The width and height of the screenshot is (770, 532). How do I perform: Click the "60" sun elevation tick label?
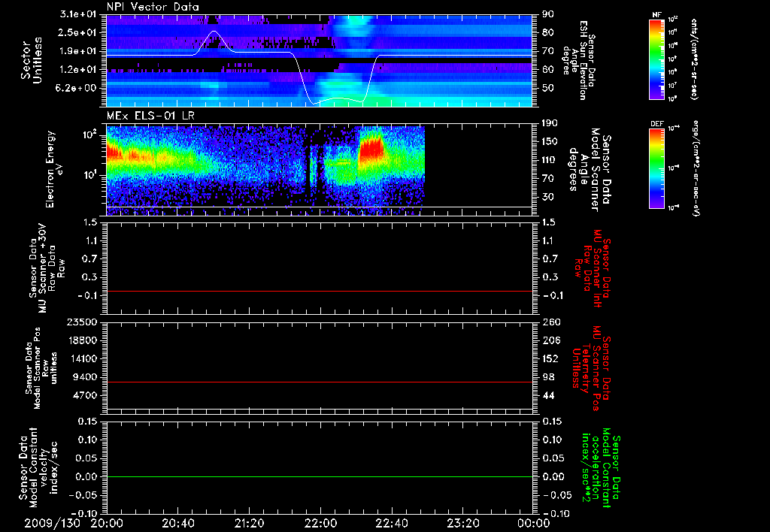coord(547,70)
